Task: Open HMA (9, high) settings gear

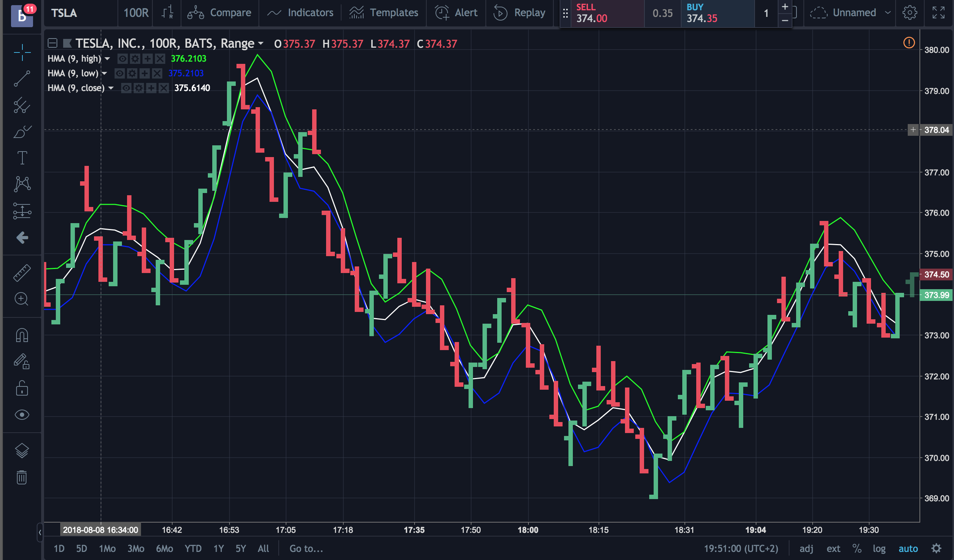Action: tap(135, 59)
